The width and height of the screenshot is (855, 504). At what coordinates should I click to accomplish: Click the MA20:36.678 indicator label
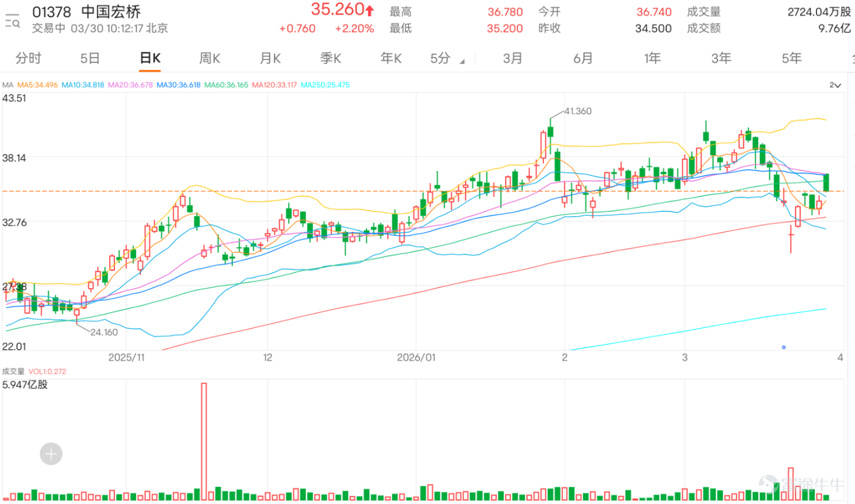click(x=130, y=85)
